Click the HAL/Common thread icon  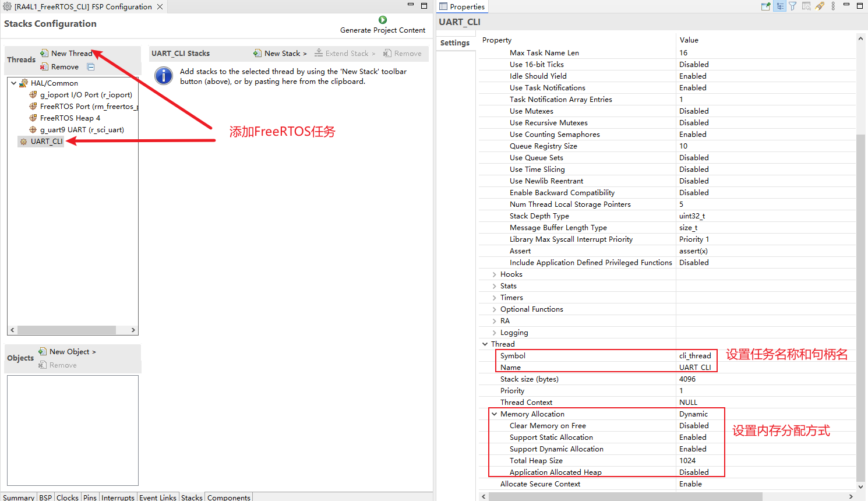(x=24, y=83)
